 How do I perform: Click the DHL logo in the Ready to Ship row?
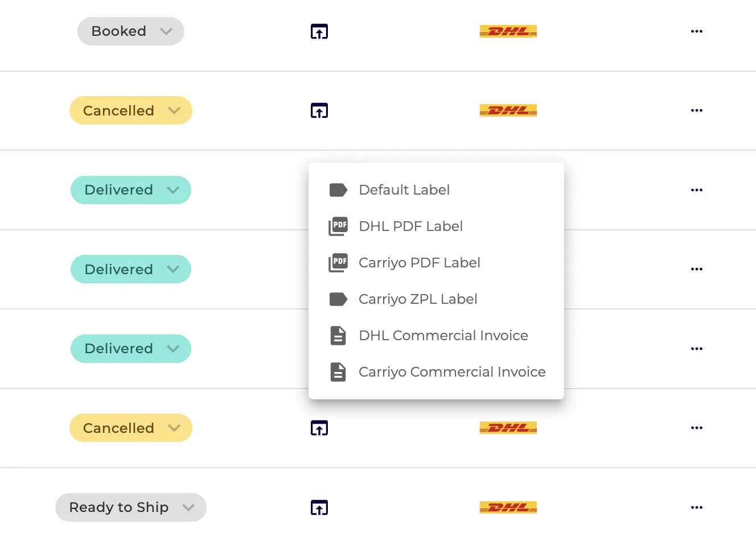pyautogui.click(x=508, y=507)
